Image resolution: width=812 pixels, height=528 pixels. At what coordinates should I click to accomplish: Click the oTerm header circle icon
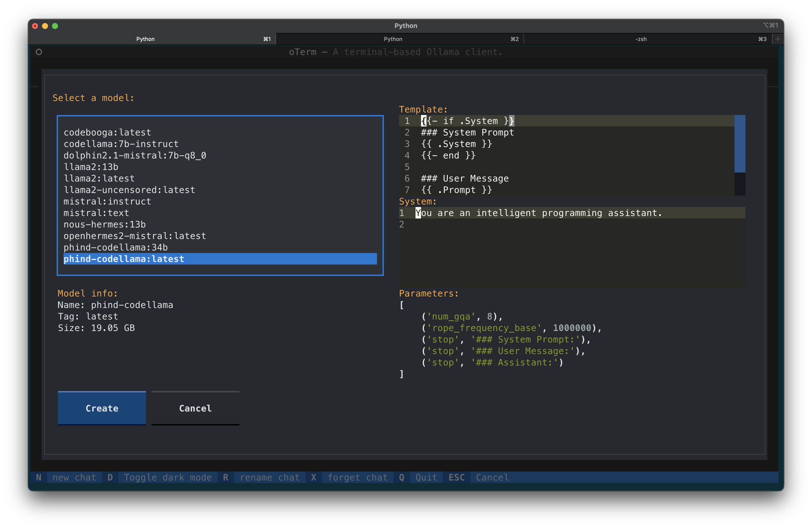tap(39, 52)
